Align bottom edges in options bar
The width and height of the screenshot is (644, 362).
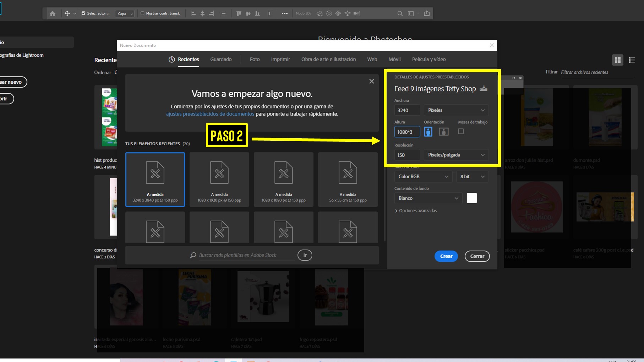point(257,13)
